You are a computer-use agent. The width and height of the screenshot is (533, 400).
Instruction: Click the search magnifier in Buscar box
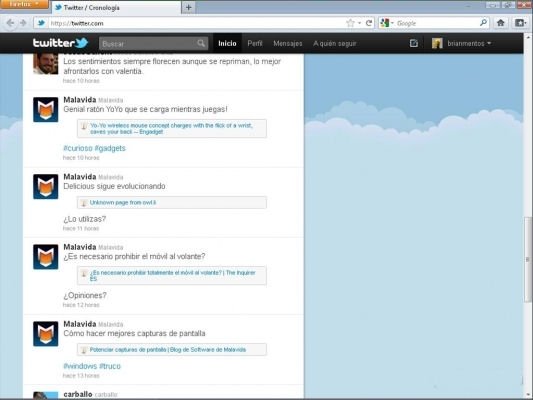[x=201, y=43]
